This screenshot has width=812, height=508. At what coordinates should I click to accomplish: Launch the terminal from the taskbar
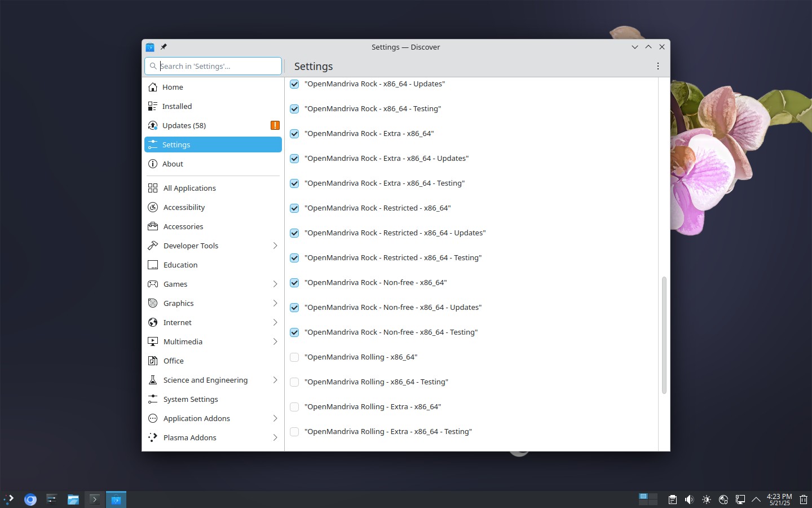pyautogui.click(x=94, y=500)
